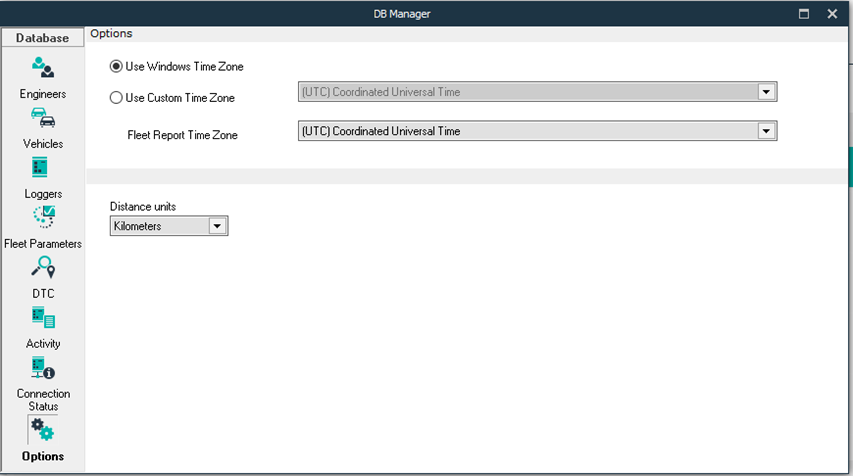Select Use Windows Time Zone radio button
The width and height of the screenshot is (853, 476).
(x=117, y=67)
